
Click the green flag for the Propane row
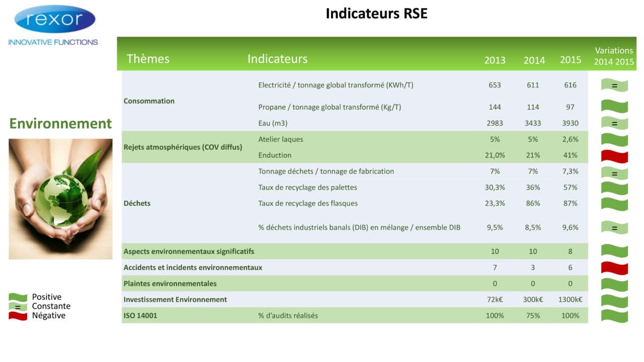tap(614, 107)
